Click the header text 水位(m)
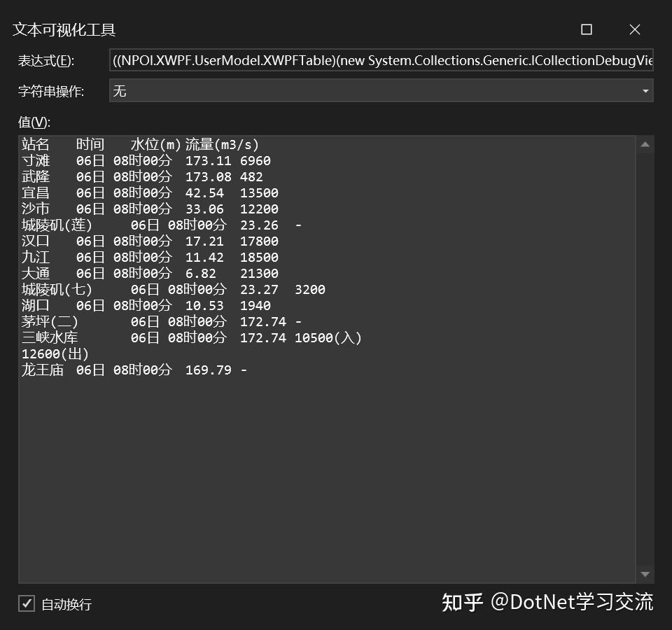 coord(155,144)
